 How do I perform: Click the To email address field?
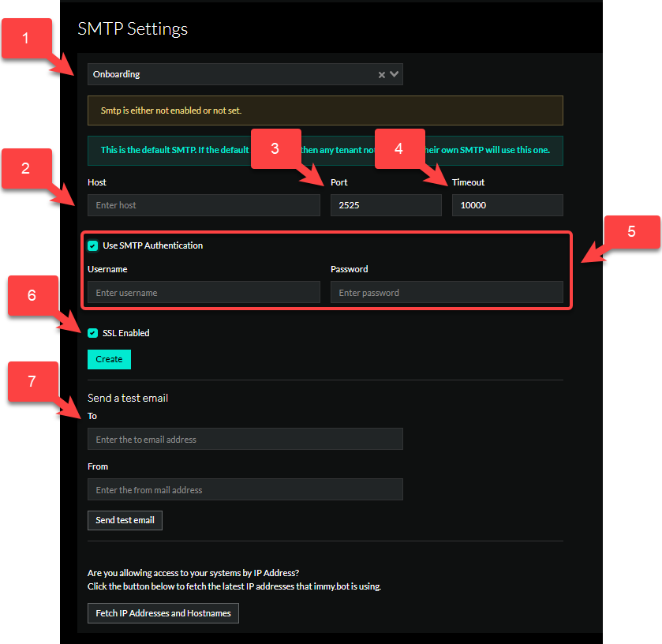245,439
